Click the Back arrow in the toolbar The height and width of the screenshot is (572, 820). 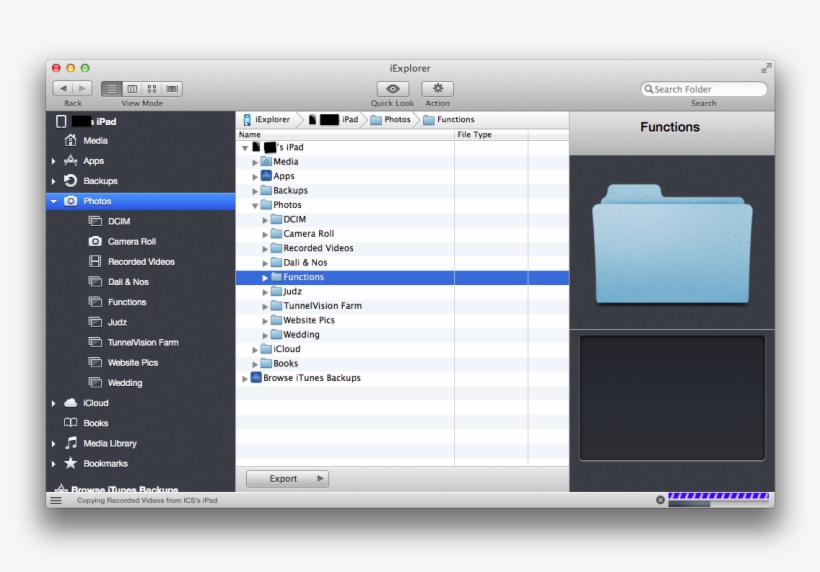(x=62, y=89)
